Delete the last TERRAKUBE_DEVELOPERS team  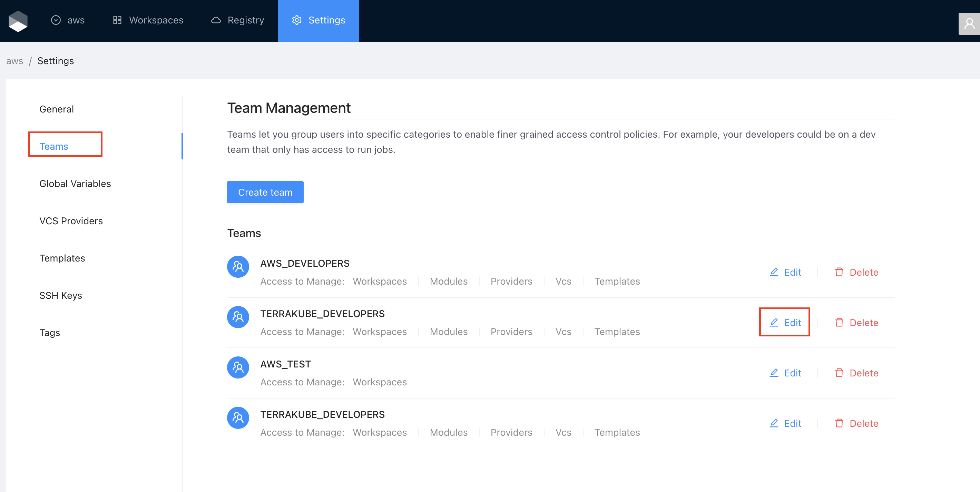(856, 423)
